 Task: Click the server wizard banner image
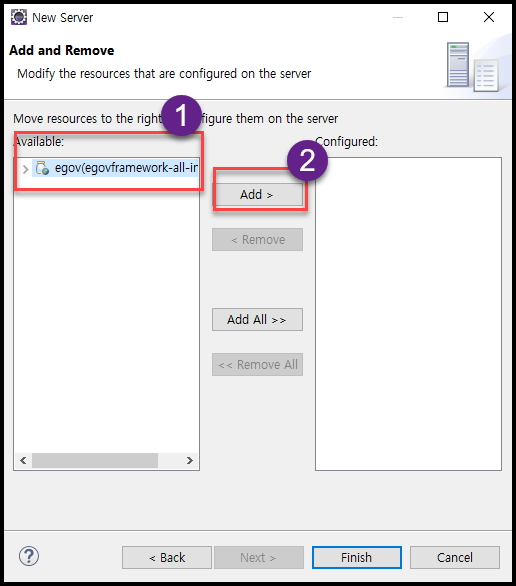(x=473, y=67)
